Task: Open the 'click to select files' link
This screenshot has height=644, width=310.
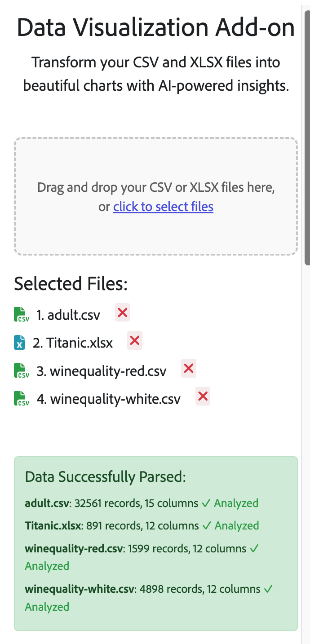Action: click(163, 207)
